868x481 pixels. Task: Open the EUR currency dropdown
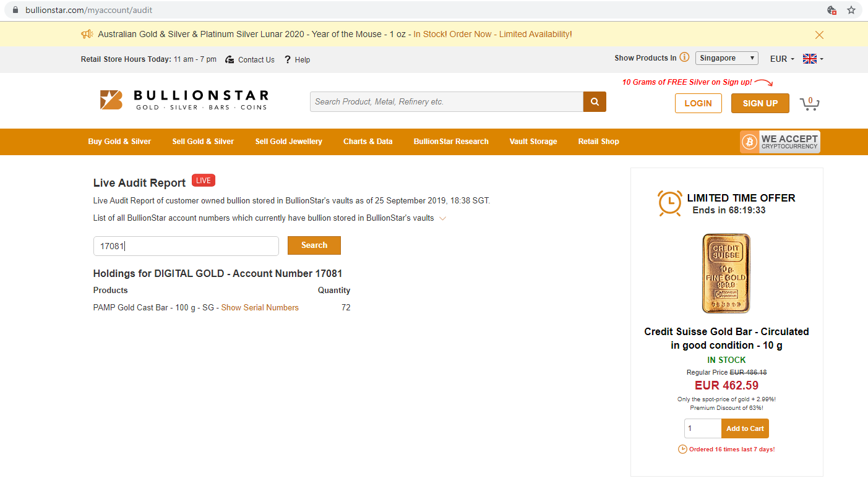pyautogui.click(x=782, y=59)
